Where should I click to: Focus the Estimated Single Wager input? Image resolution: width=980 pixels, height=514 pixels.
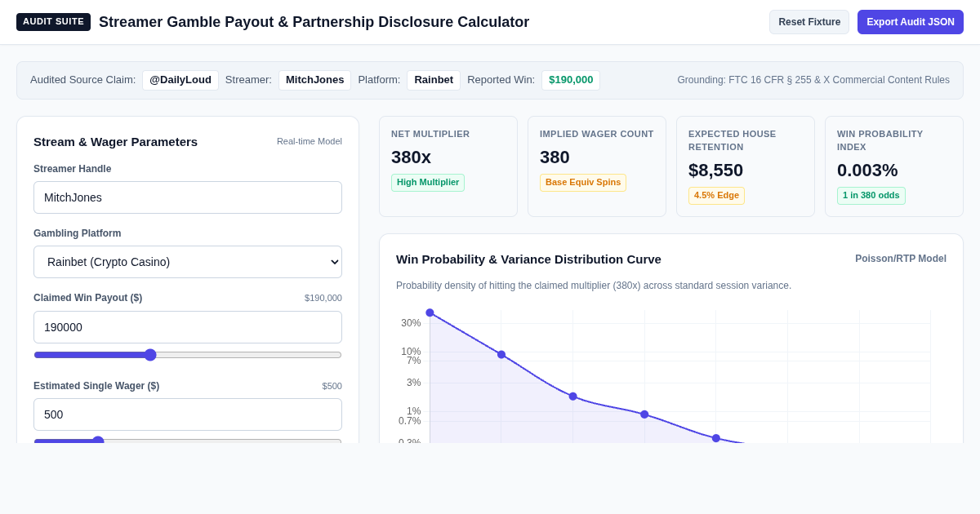tap(188, 414)
